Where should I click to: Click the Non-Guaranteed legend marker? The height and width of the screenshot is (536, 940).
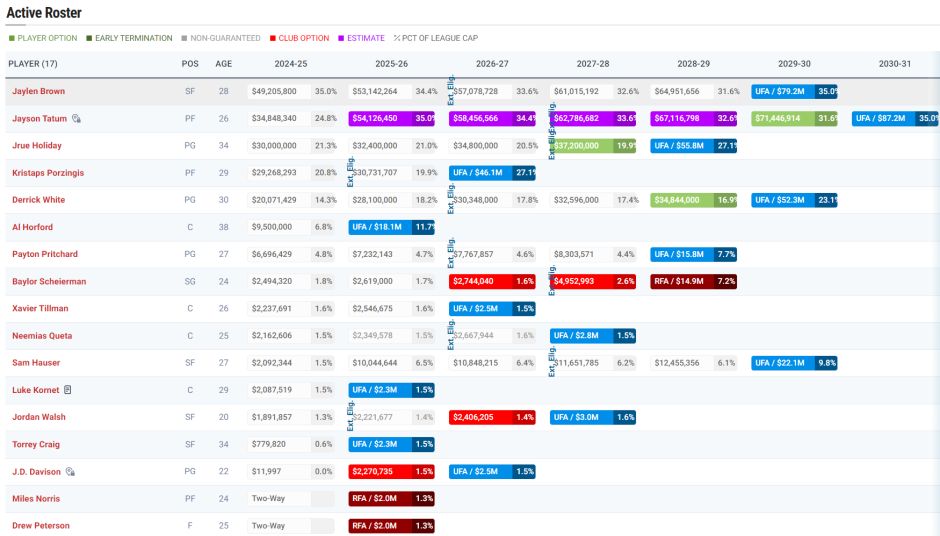pos(184,38)
